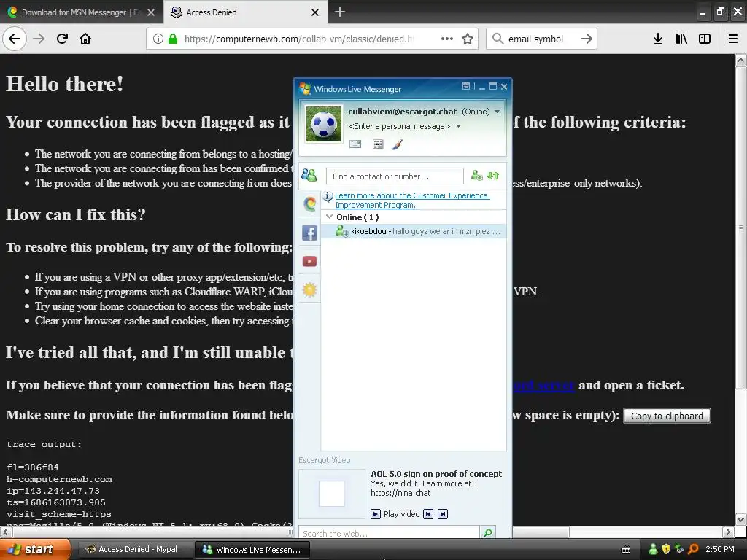Image resolution: width=747 pixels, height=560 pixels.
Task: Click the site information icon in address bar
Action: point(158,39)
